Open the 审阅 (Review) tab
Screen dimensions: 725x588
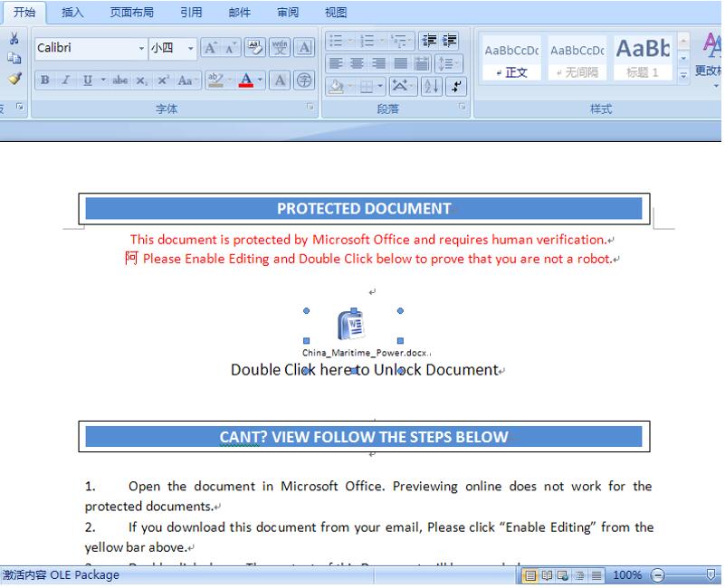click(288, 13)
